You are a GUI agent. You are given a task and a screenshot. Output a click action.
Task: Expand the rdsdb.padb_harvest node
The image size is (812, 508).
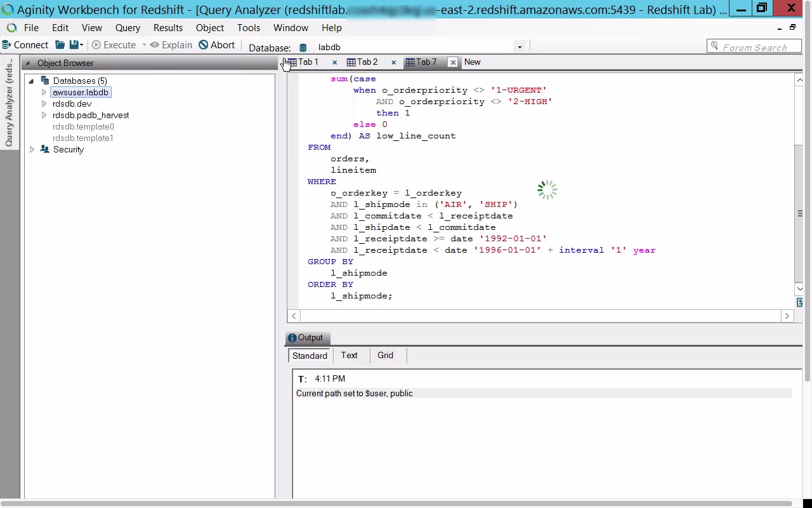[44, 116]
